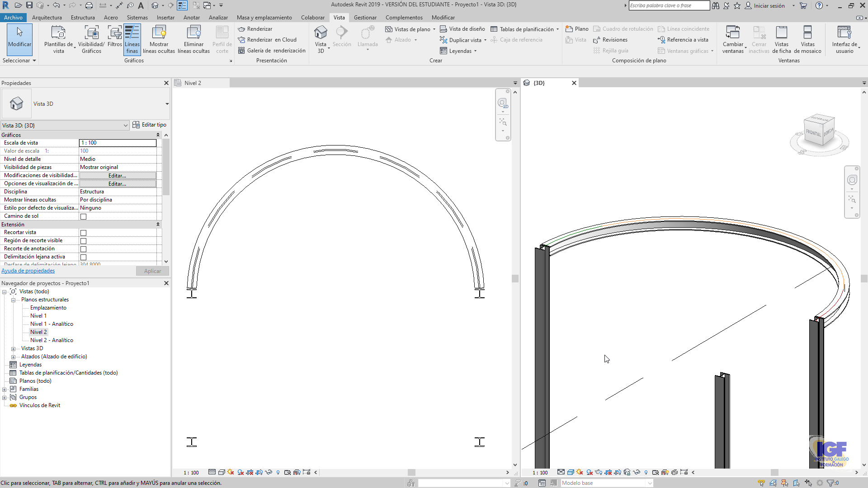Screen dimensions: 868x488
Task: Enable the Recortar vista checkbox
Action: 83,232
